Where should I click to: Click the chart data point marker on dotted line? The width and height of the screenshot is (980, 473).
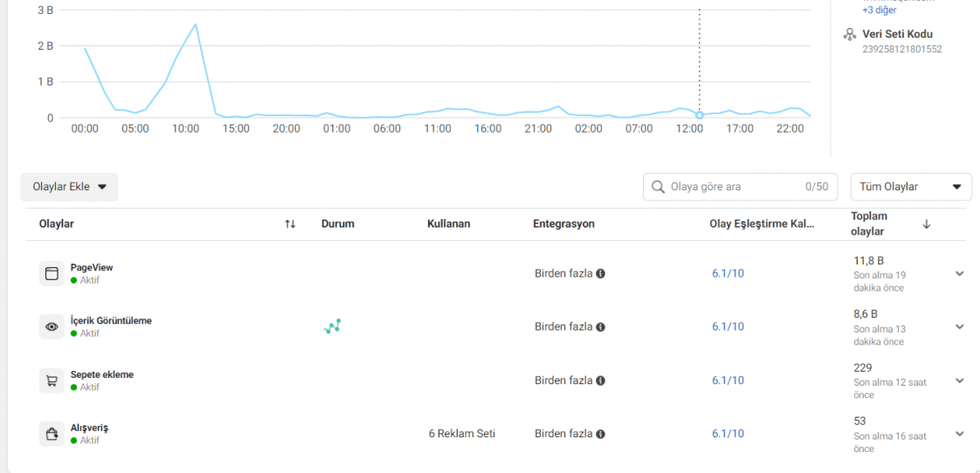699,115
